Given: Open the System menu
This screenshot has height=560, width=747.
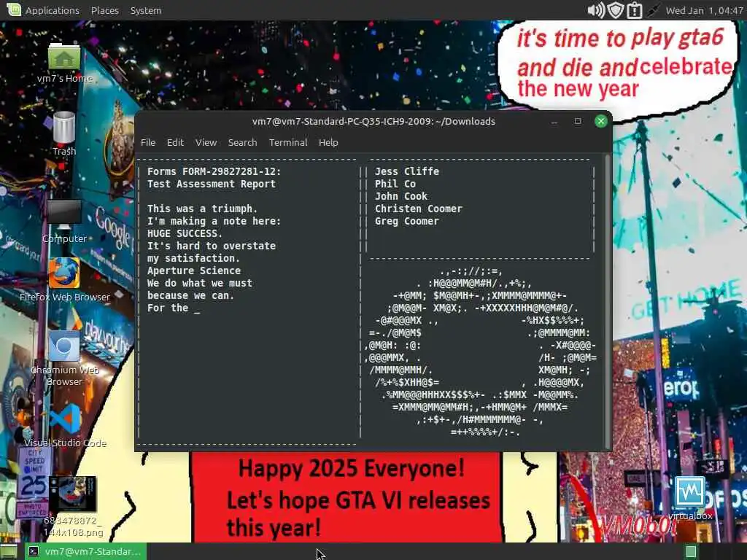Looking at the screenshot, I should (x=146, y=10).
